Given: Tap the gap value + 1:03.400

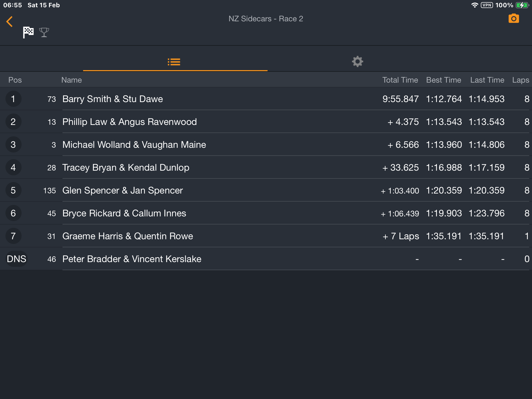Looking at the screenshot, I should (x=400, y=191).
